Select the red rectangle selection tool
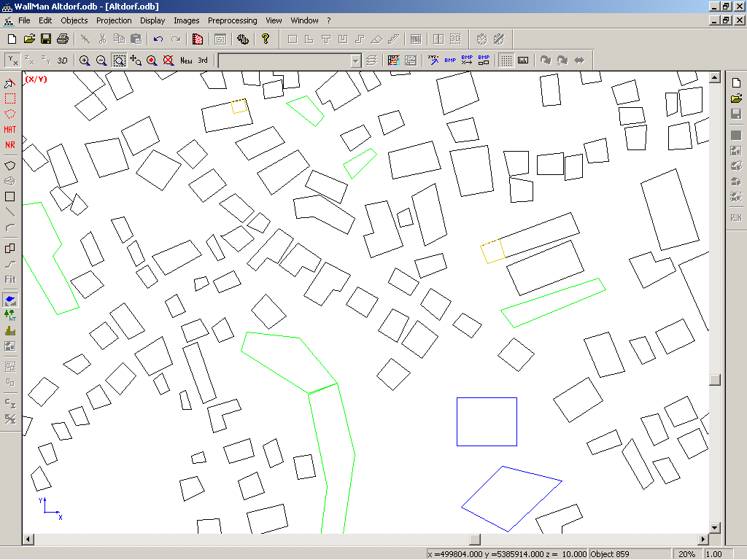The width and height of the screenshot is (747, 560). click(10, 98)
